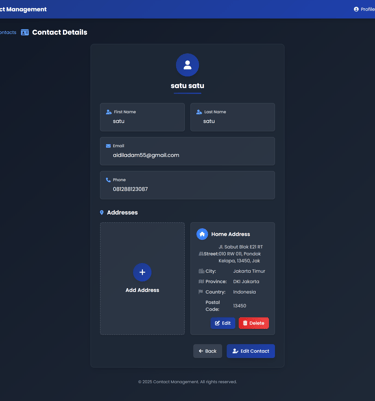Click the email value aidiladam55@gmail.com
This screenshot has height=401, width=375.
(146, 155)
